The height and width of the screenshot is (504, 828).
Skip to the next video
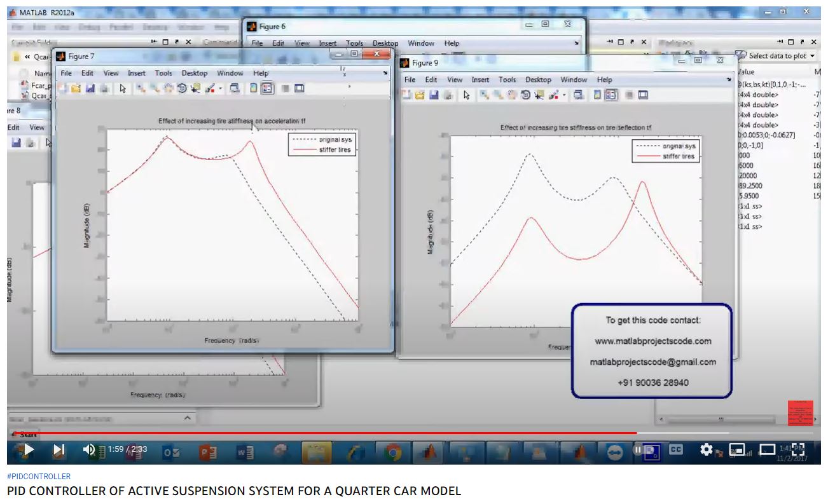[x=59, y=449]
